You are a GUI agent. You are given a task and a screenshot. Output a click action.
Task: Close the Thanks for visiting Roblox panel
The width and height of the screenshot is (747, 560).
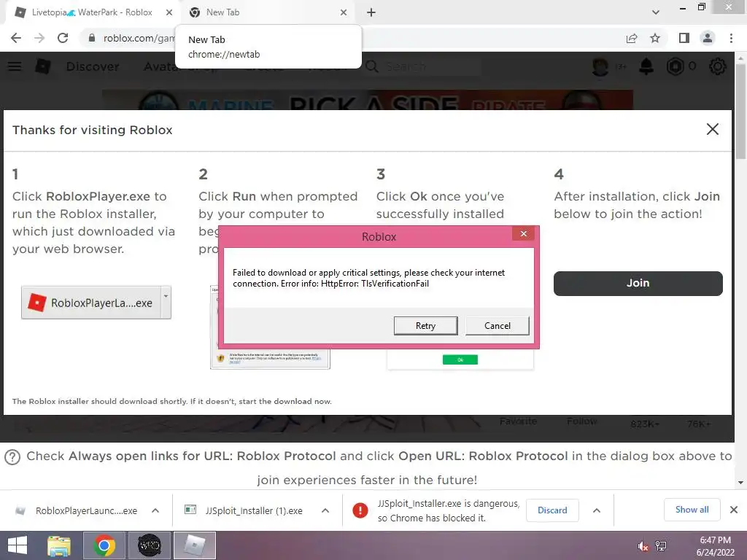[x=712, y=129]
